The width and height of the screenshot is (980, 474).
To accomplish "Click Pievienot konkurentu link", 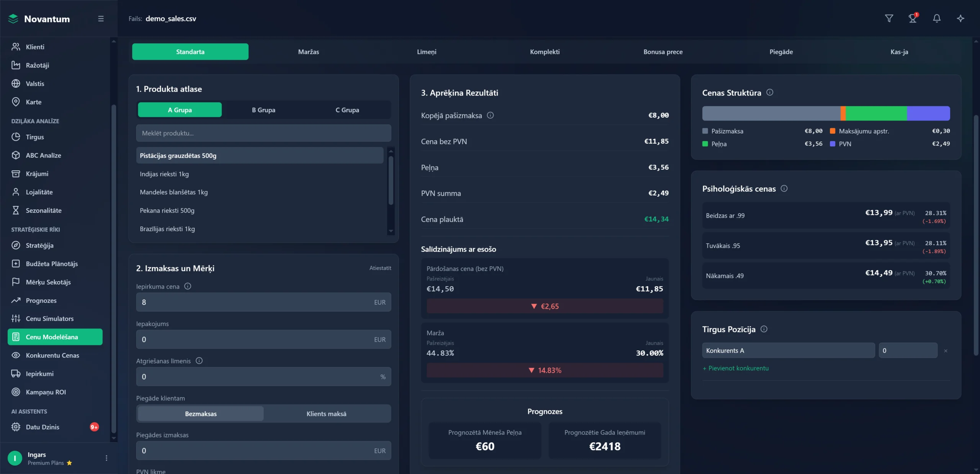I will click(735, 368).
